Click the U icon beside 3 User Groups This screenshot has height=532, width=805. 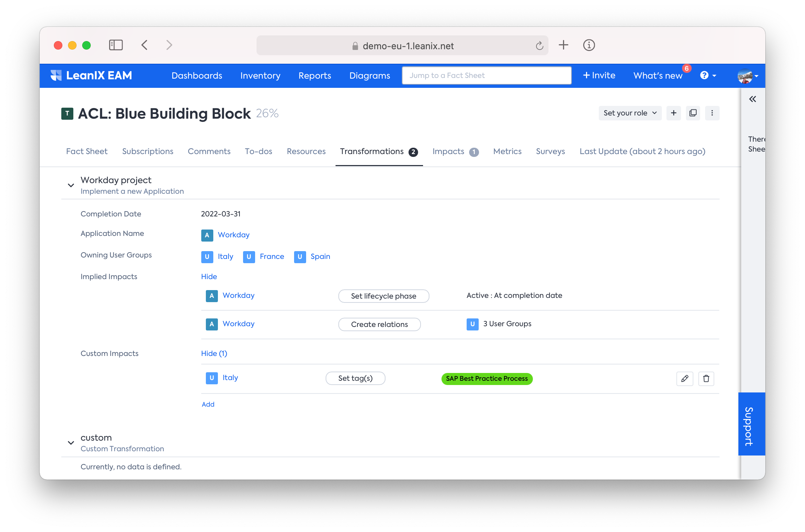pyautogui.click(x=473, y=324)
